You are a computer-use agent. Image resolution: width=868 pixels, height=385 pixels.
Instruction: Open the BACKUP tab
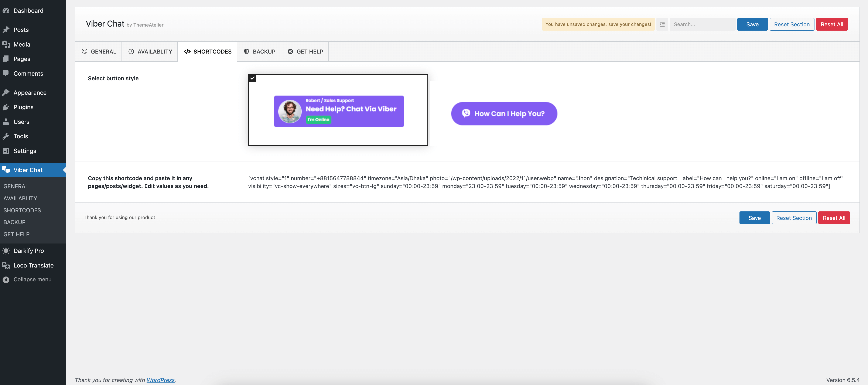coord(259,52)
